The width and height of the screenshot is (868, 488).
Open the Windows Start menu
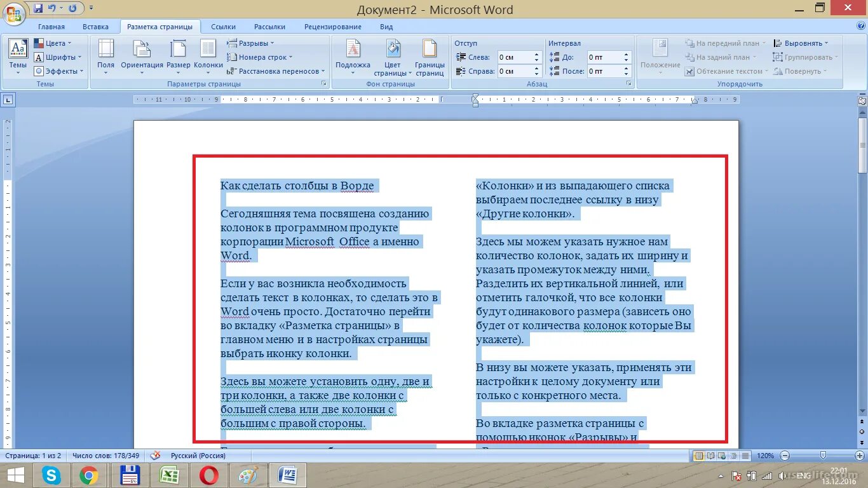[x=15, y=475]
